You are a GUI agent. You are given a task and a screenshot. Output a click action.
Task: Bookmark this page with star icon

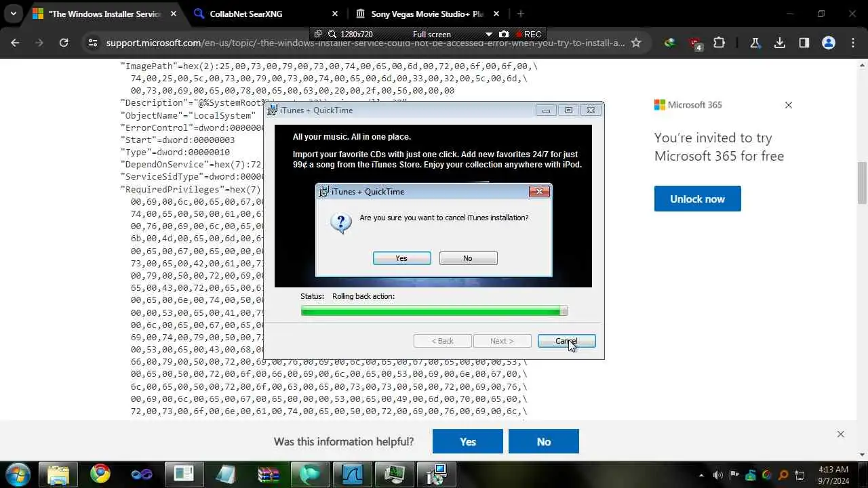coord(636,43)
